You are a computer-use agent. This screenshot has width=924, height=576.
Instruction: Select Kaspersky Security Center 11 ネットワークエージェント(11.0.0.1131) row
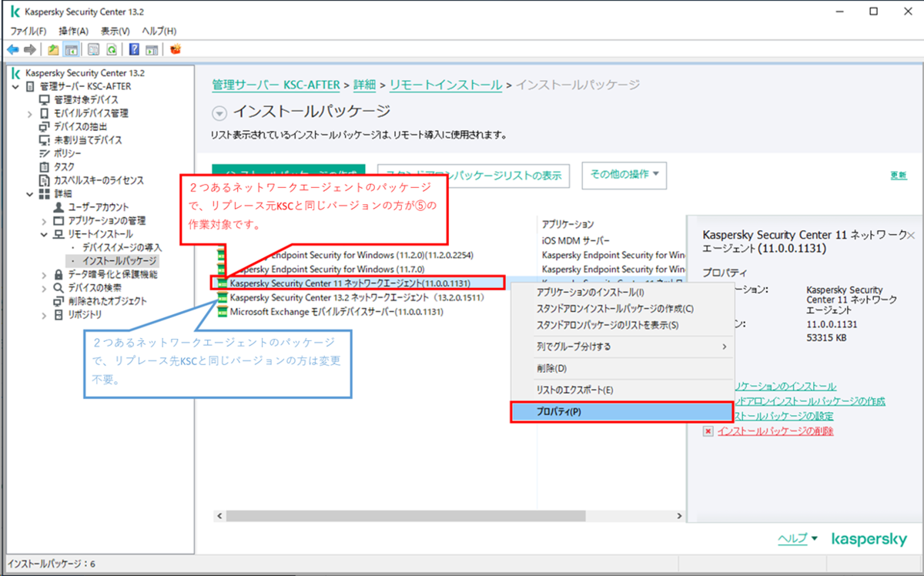pyautogui.click(x=359, y=283)
